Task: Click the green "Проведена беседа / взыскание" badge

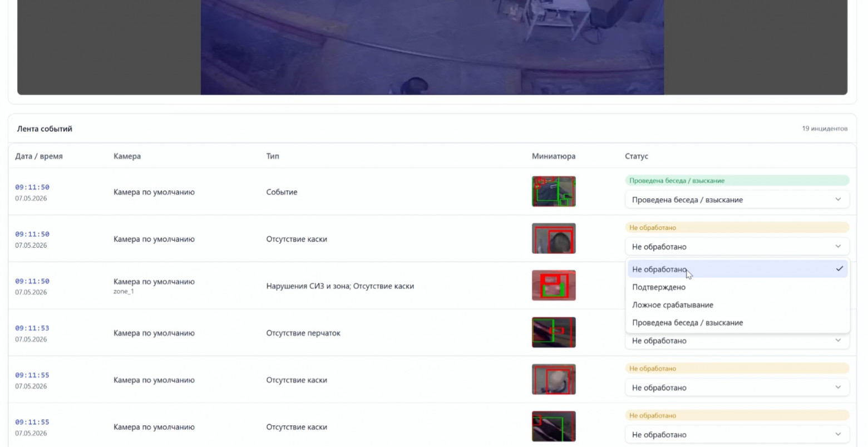Action: [737, 180]
